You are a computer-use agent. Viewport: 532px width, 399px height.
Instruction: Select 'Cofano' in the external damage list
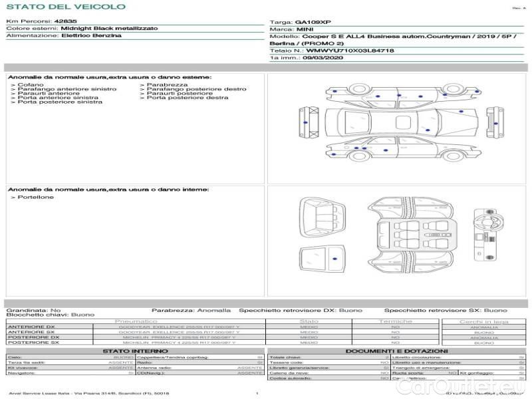pos(31,85)
